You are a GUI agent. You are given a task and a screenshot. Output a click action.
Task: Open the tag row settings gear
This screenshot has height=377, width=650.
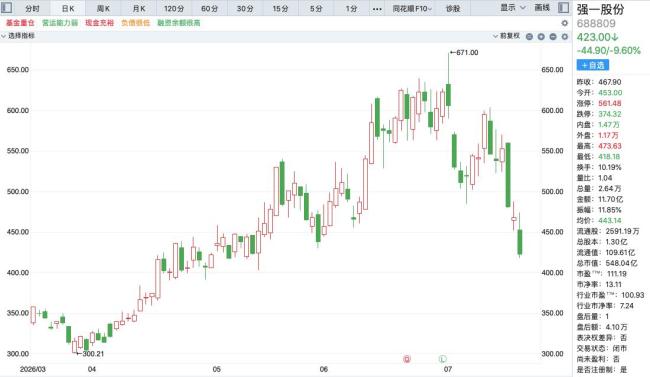pyautogui.click(x=564, y=23)
